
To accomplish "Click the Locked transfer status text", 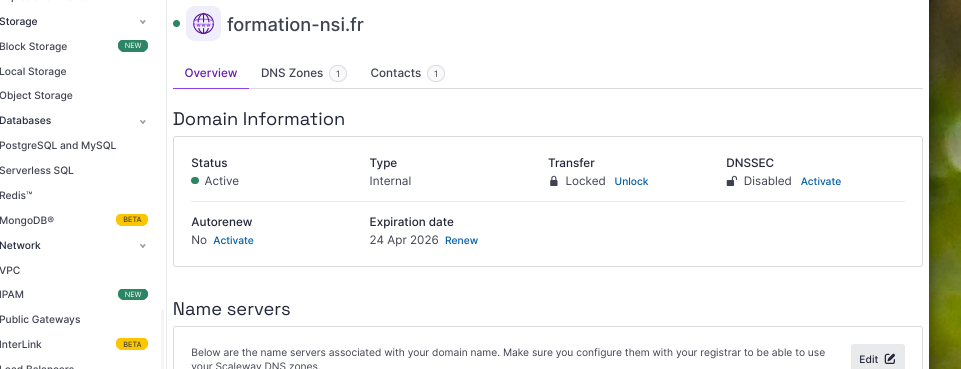I will point(585,181).
